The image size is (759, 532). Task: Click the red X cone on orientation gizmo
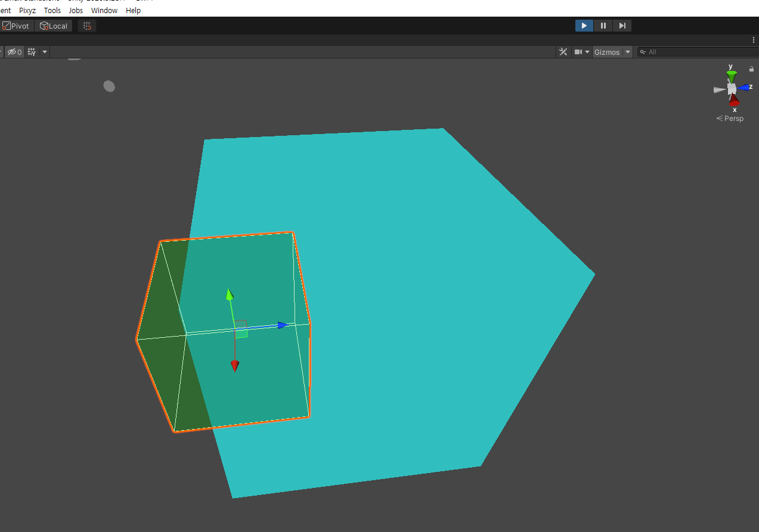pos(735,101)
